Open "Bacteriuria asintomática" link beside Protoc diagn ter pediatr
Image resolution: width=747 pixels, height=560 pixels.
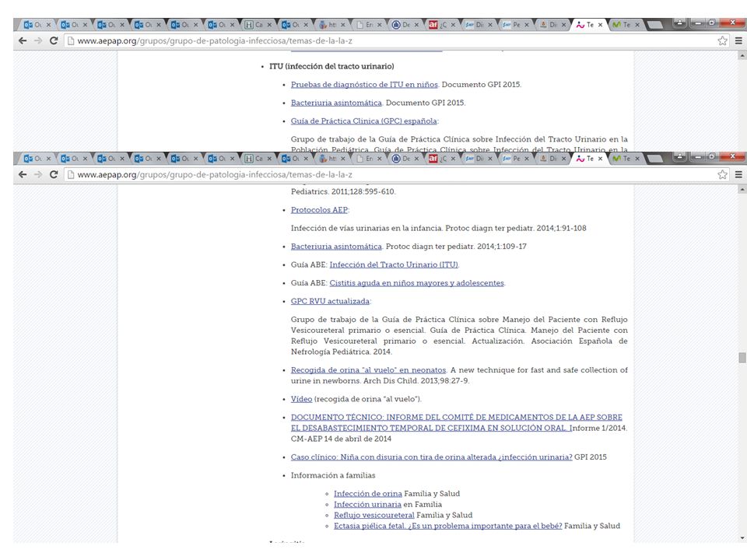tap(336, 247)
